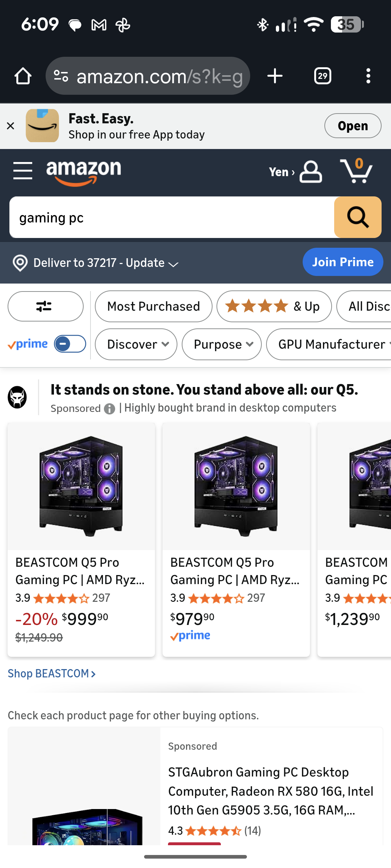Dismiss the Amazon app banner
This screenshot has width=391, height=868.
(10, 126)
